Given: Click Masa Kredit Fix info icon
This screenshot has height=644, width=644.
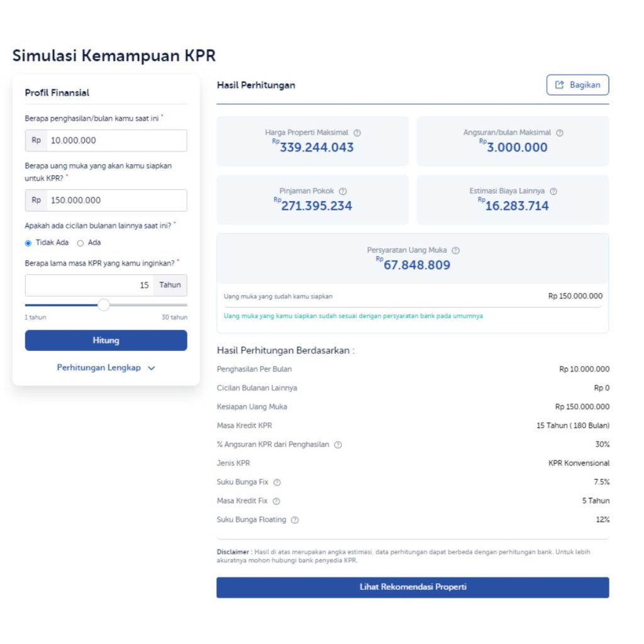Looking at the screenshot, I should point(276,501).
